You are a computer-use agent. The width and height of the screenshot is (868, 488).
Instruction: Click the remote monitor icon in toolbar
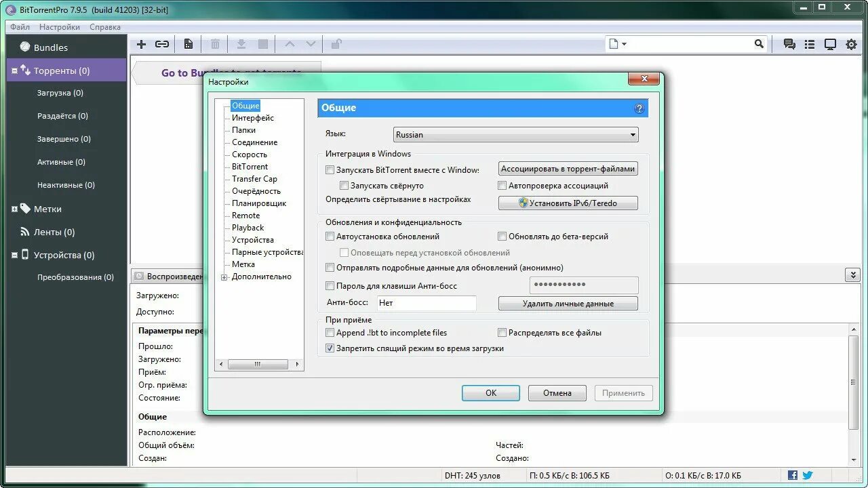pyautogui.click(x=830, y=44)
